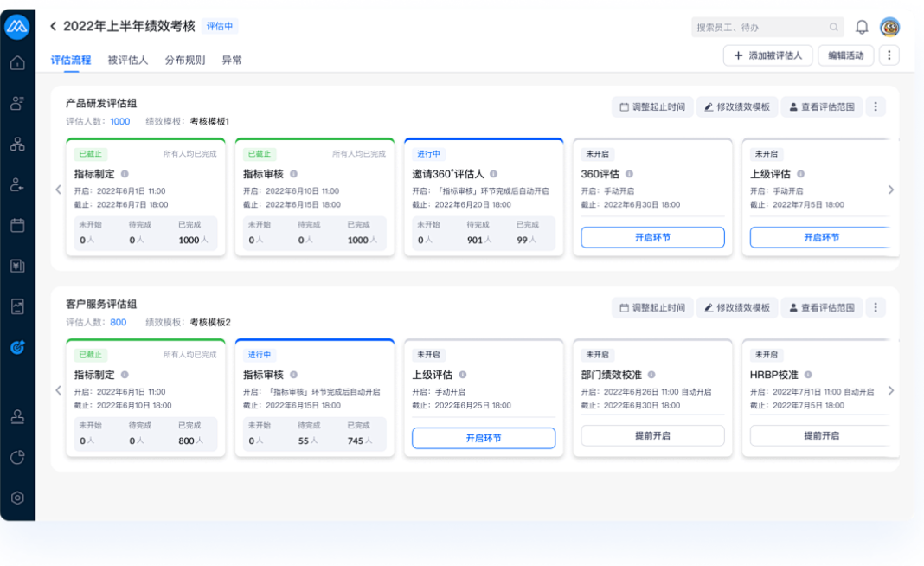Click the 99 已完成 count
924x566 pixels.
(x=522, y=240)
